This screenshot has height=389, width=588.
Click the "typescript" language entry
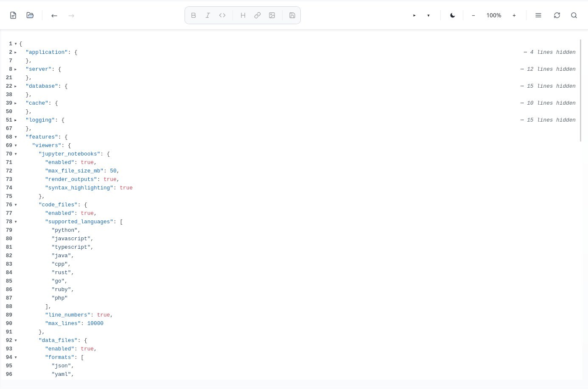click(71, 247)
